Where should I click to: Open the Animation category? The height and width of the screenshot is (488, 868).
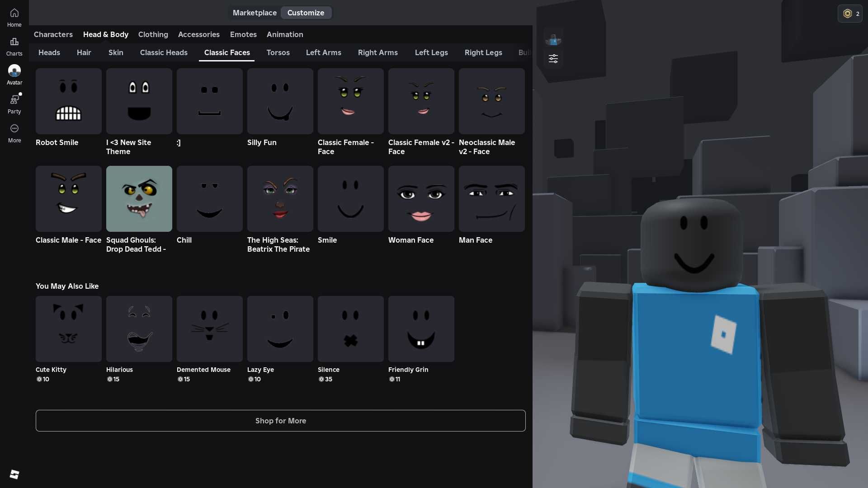click(x=285, y=34)
